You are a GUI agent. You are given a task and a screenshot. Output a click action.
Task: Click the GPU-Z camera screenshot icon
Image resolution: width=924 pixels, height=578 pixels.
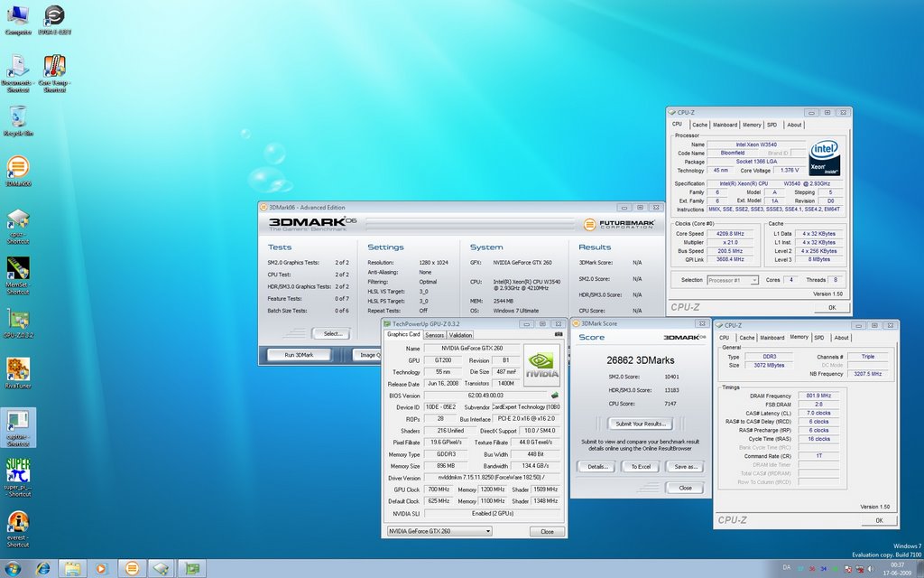click(x=558, y=334)
